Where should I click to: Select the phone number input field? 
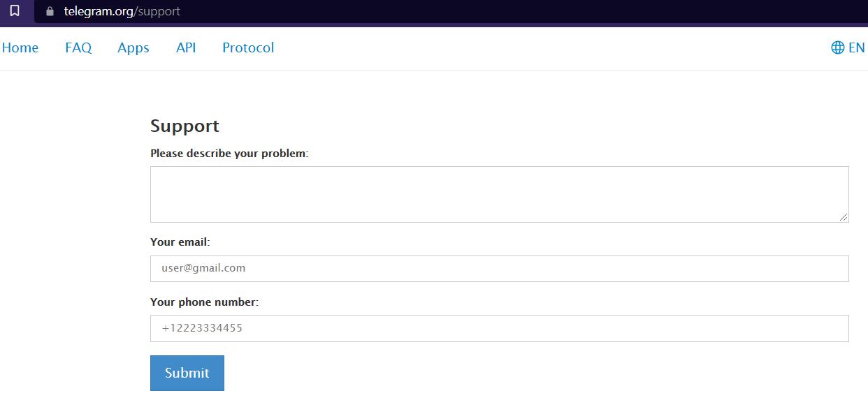pos(499,328)
